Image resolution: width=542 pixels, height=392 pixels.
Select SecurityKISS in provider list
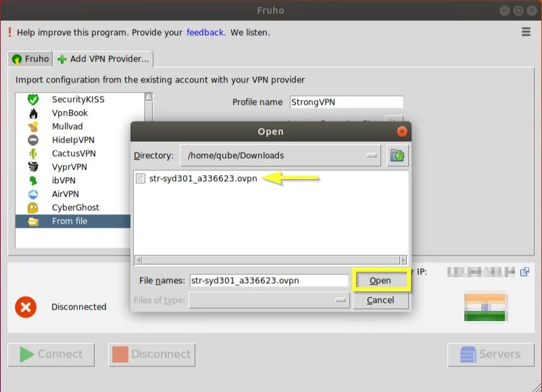(x=78, y=99)
